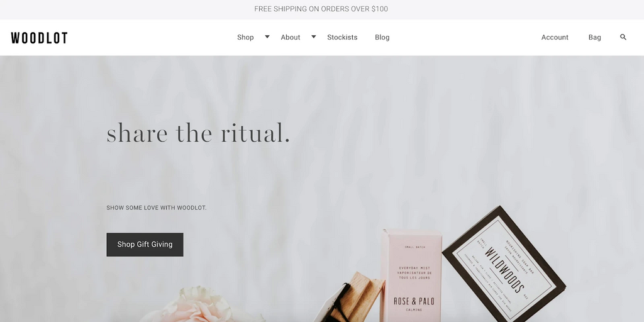644x322 pixels.
Task: Click the free shipping announcement banner
Action: coord(321,9)
